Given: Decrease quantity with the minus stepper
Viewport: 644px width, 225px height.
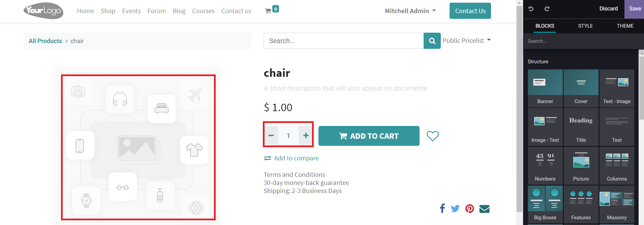Looking at the screenshot, I should pos(271,135).
